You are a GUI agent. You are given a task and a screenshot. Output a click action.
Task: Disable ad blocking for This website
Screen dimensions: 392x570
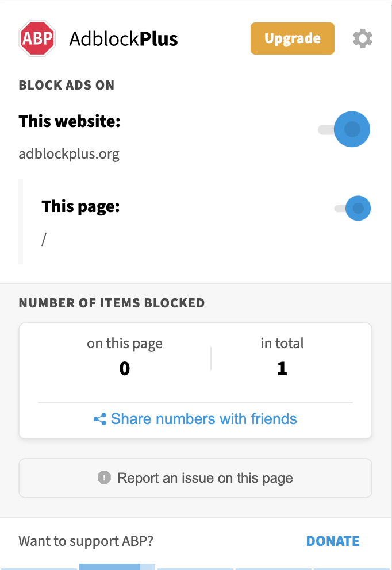click(x=353, y=129)
